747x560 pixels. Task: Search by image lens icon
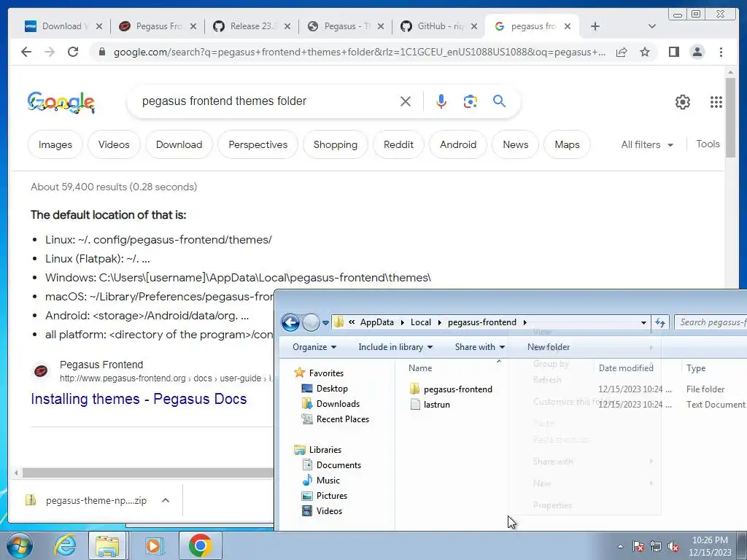coord(471,101)
